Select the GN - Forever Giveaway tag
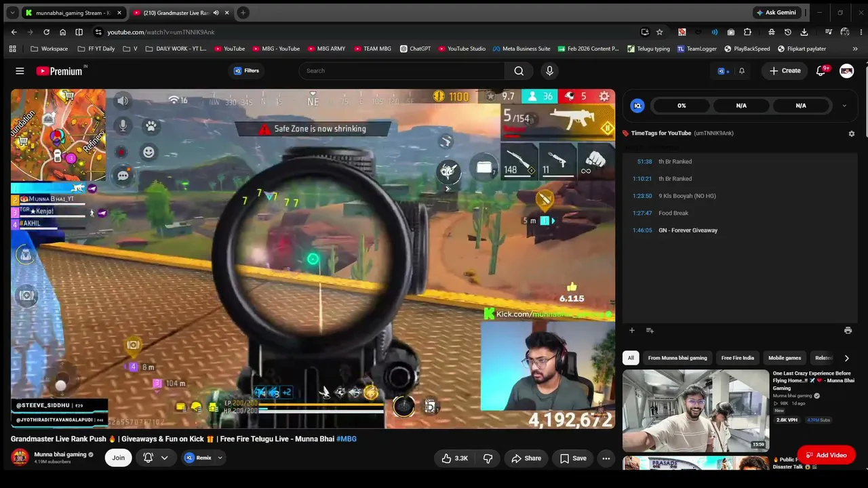Viewport: 868px width, 488px height. [688, 230]
